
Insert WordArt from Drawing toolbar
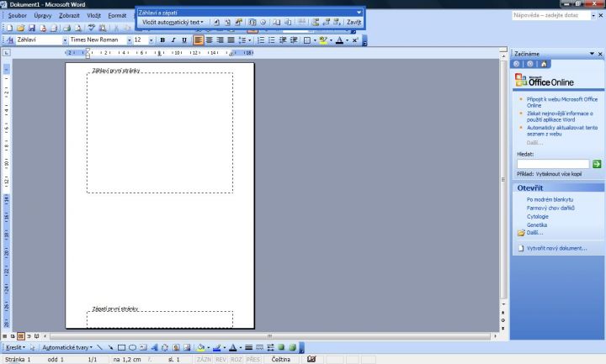(x=154, y=347)
